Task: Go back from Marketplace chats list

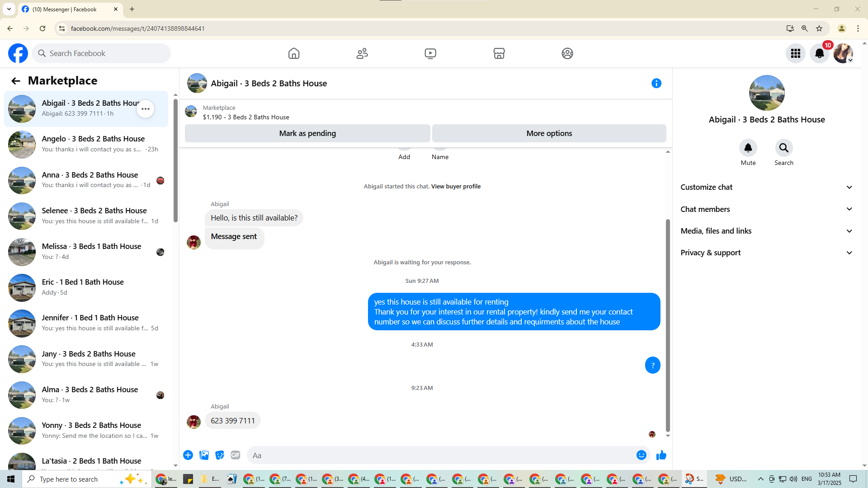Action: tap(16, 81)
